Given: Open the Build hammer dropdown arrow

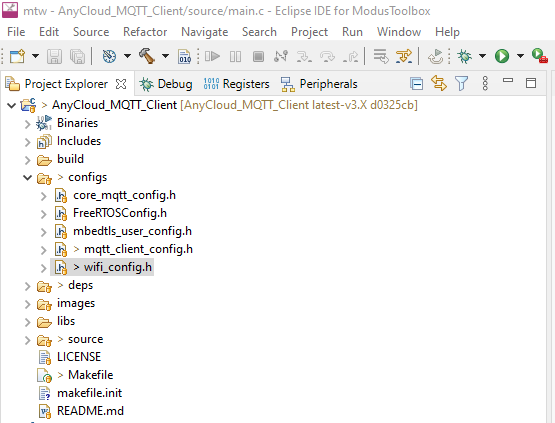Looking at the screenshot, I should (x=165, y=56).
